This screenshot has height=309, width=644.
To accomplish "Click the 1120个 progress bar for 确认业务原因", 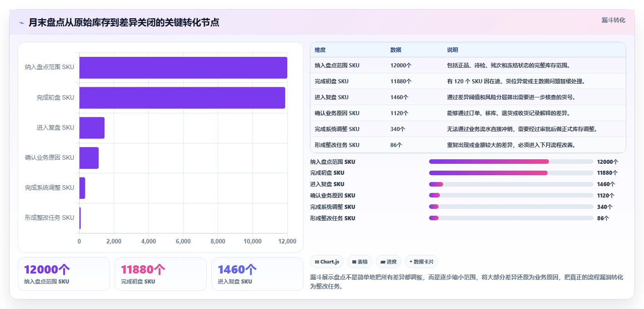I will pos(511,196).
